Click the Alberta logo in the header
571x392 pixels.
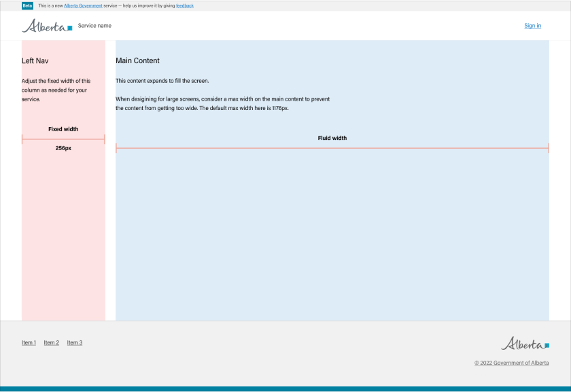tap(47, 26)
